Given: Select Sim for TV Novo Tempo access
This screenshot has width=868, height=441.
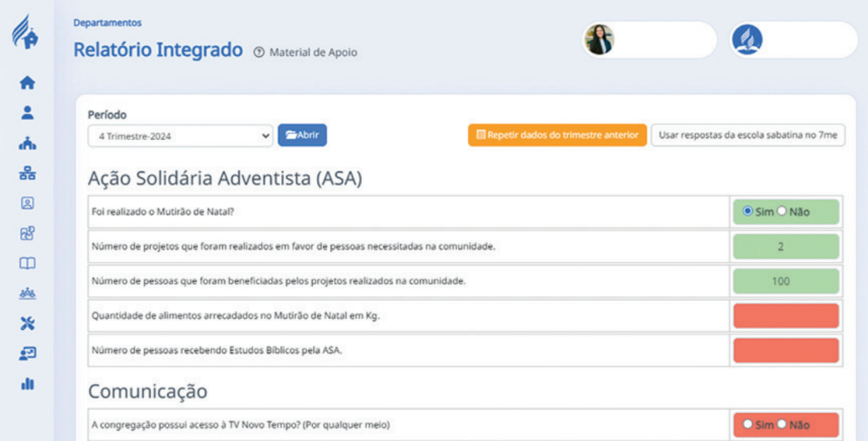Looking at the screenshot, I should (748, 424).
